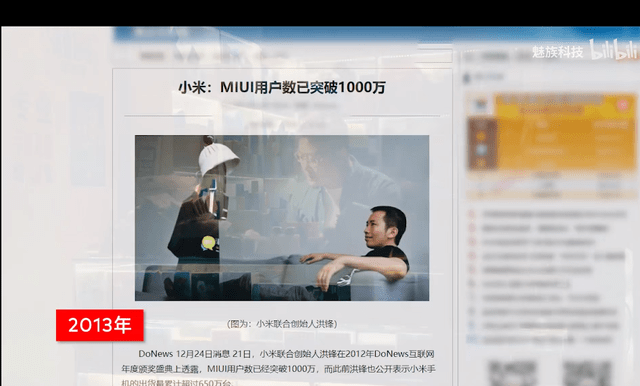640x386 pixels.
Task: Click the right QR code in sidebar
Action: [587, 373]
